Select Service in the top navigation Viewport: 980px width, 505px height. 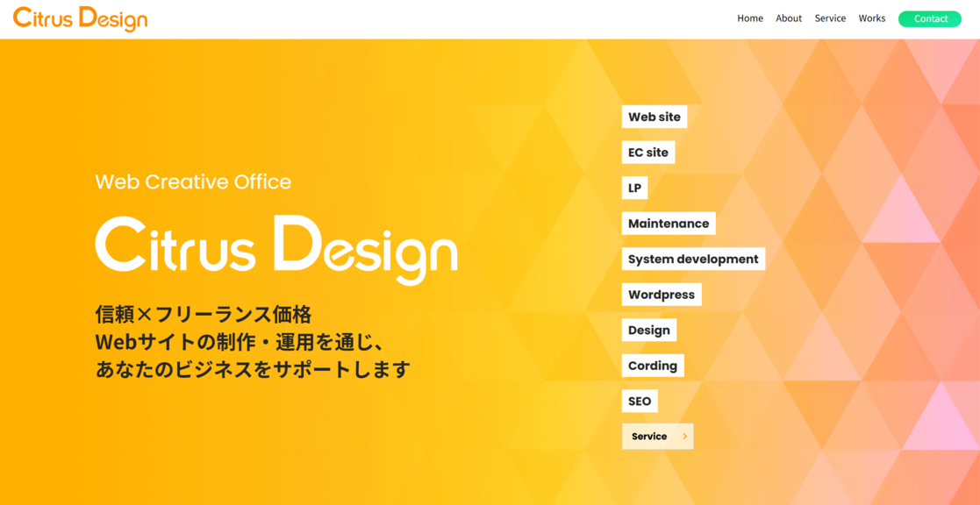(829, 18)
